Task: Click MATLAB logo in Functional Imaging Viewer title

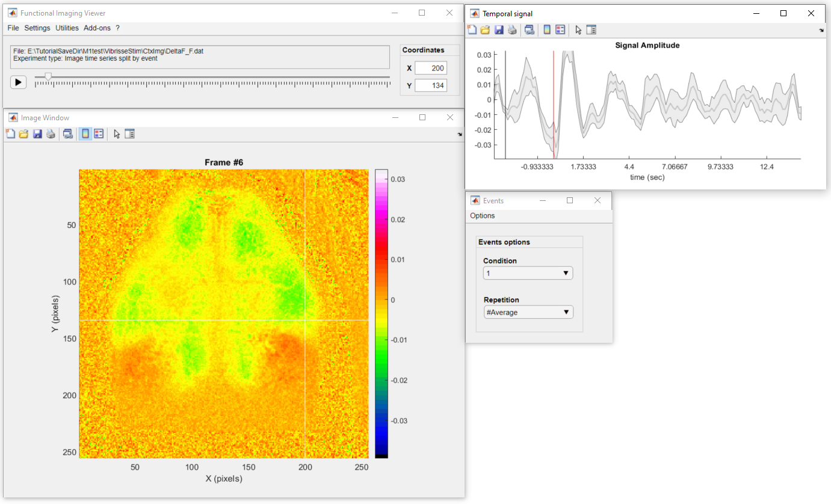Action: 12,13
